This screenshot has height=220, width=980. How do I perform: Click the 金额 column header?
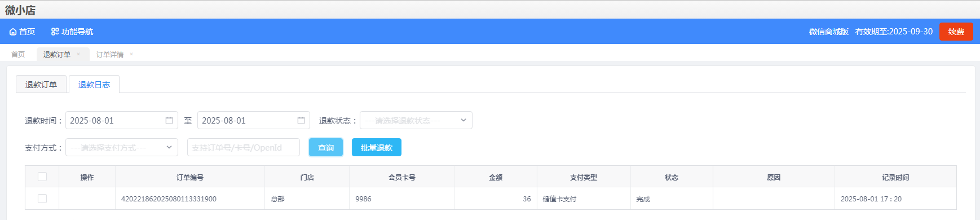tap(496, 177)
